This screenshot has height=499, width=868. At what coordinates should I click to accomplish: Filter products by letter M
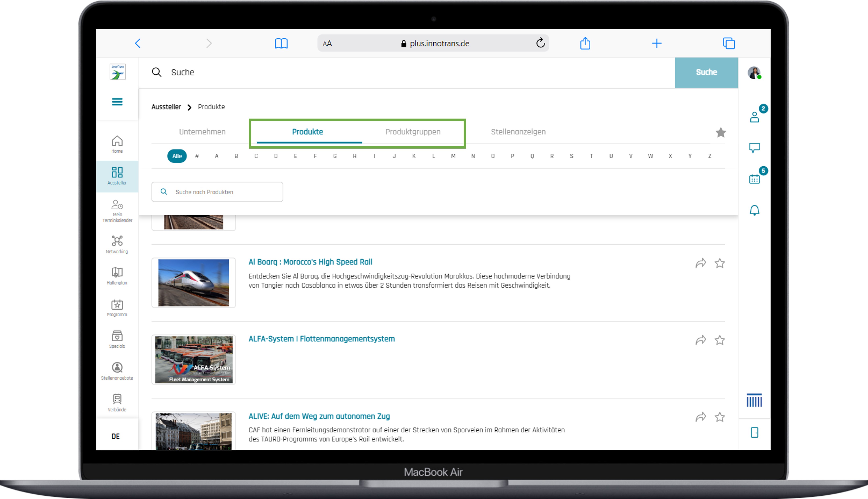coord(453,156)
